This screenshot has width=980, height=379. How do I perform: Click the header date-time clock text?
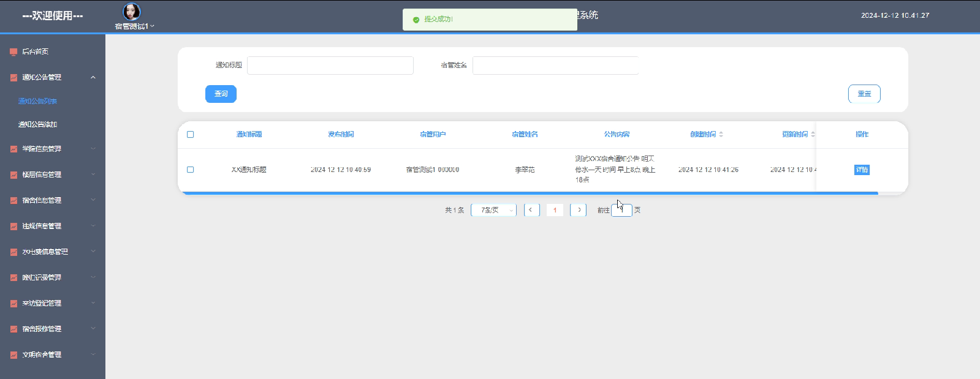click(x=895, y=15)
